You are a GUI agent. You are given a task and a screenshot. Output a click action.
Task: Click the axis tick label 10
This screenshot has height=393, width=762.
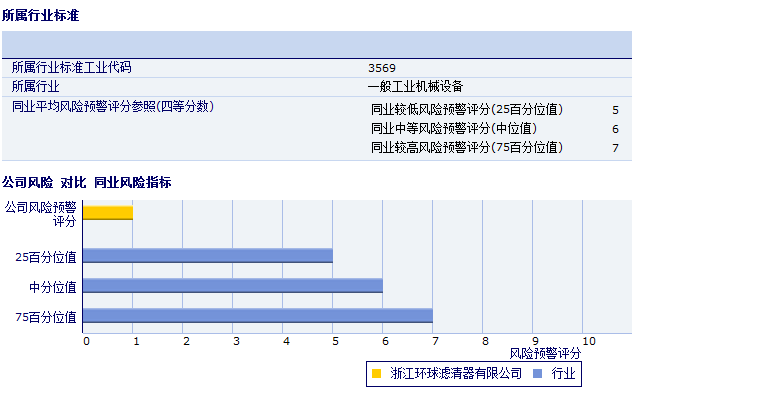pyautogui.click(x=589, y=342)
